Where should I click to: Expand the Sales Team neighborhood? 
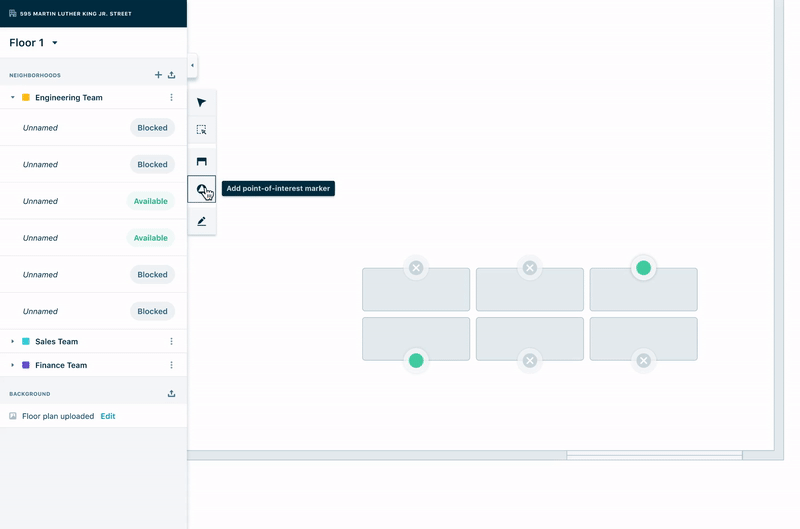(13, 341)
